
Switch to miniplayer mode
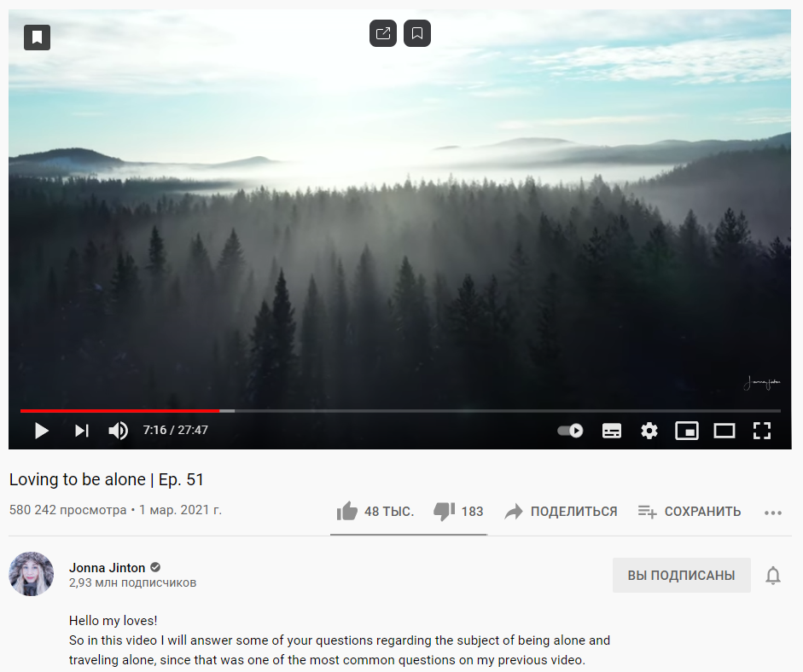[686, 431]
